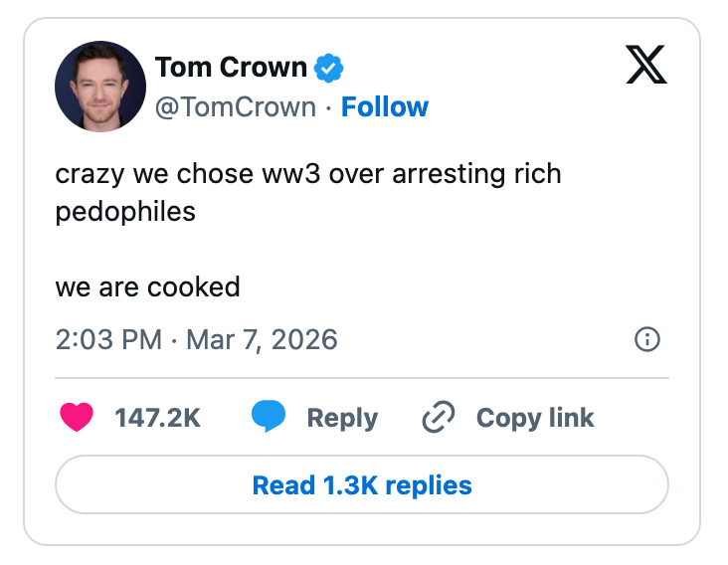Click the Tom Crown display name
Screen dimensions: 728x565
pyautogui.click(x=231, y=68)
